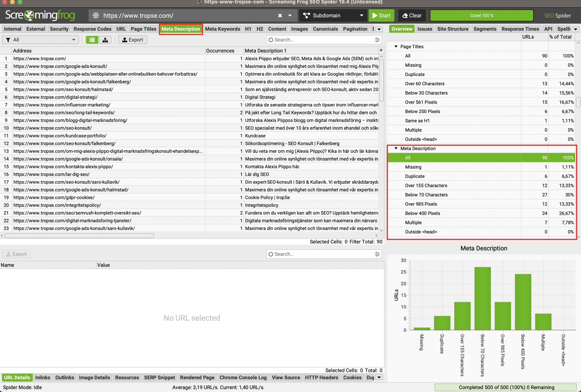581x392 pixels.
Task: Select Duplicate under Meta Description
Action: 481,176
